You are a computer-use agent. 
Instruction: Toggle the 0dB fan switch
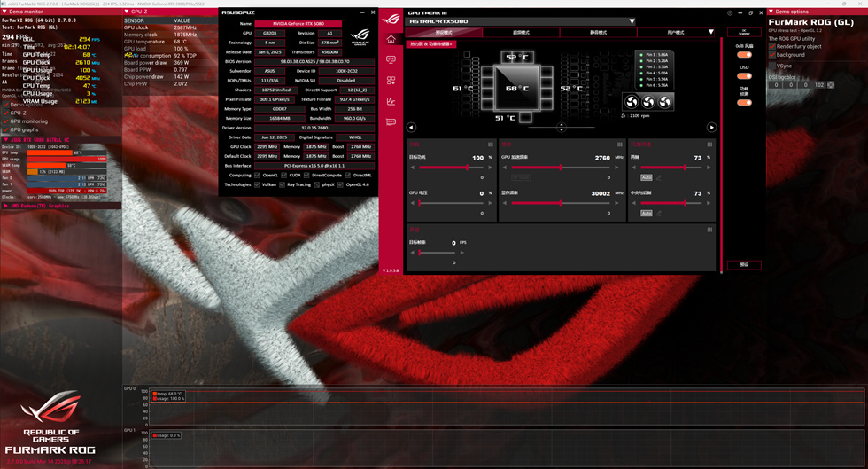click(745, 55)
